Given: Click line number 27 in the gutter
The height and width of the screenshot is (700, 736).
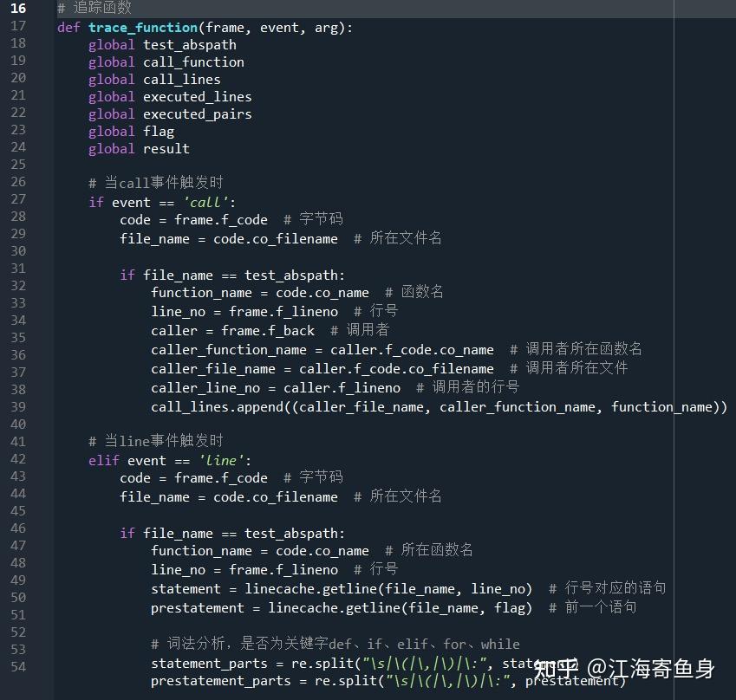Looking at the screenshot, I should point(18,199).
